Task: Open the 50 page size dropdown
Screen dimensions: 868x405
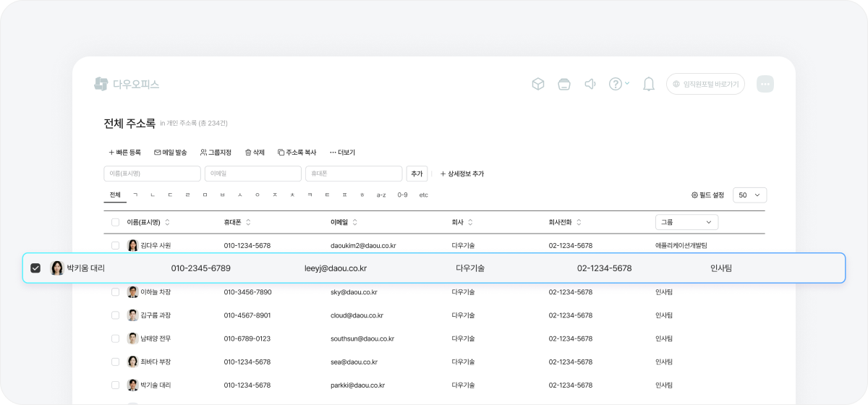Action: (x=749, y=195)
